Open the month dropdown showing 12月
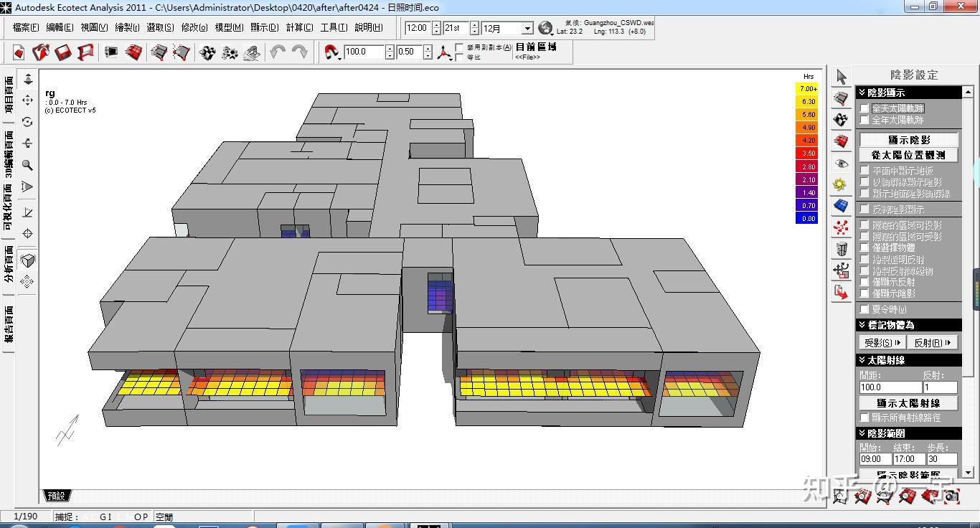Viewport: 980px width, 528px height. [527, 29]
